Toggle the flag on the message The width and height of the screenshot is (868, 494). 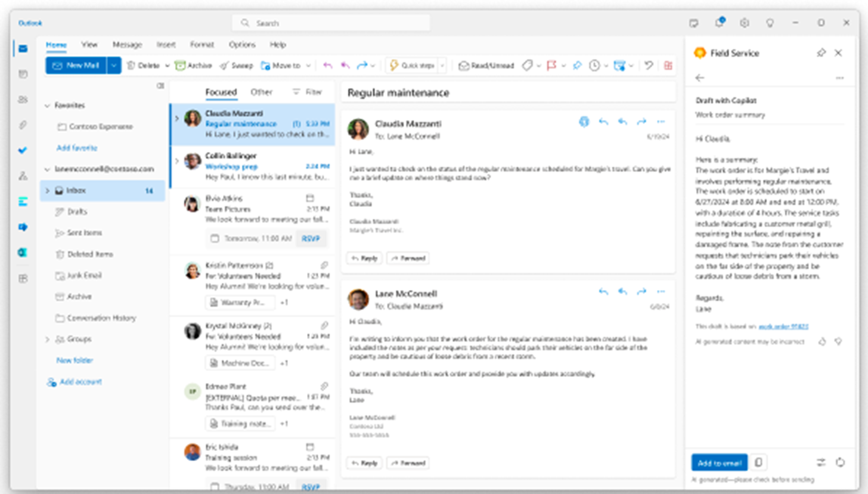549,66
